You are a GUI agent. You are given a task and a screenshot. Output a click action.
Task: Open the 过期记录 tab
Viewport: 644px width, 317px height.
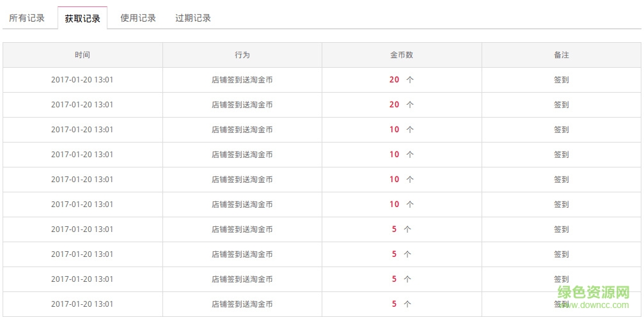point(193,18)
